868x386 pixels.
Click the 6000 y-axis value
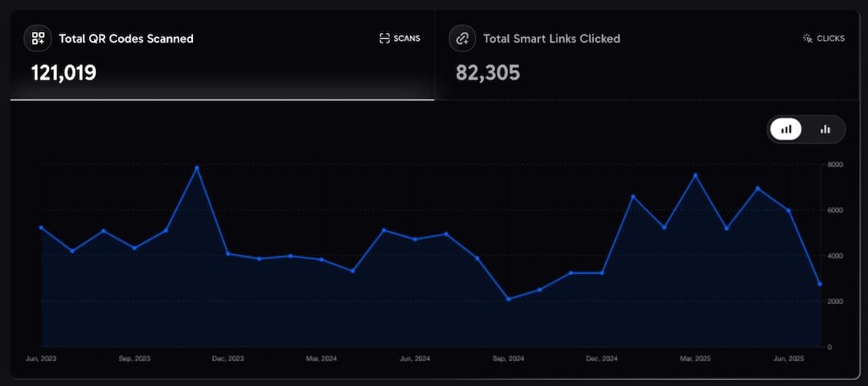(x=835, y=211)
